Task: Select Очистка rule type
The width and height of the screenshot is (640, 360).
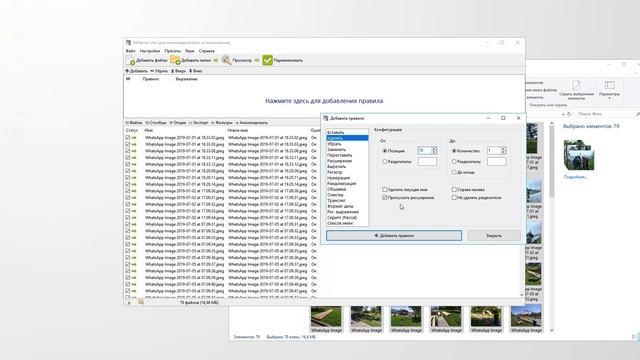Action: point(347,195)
